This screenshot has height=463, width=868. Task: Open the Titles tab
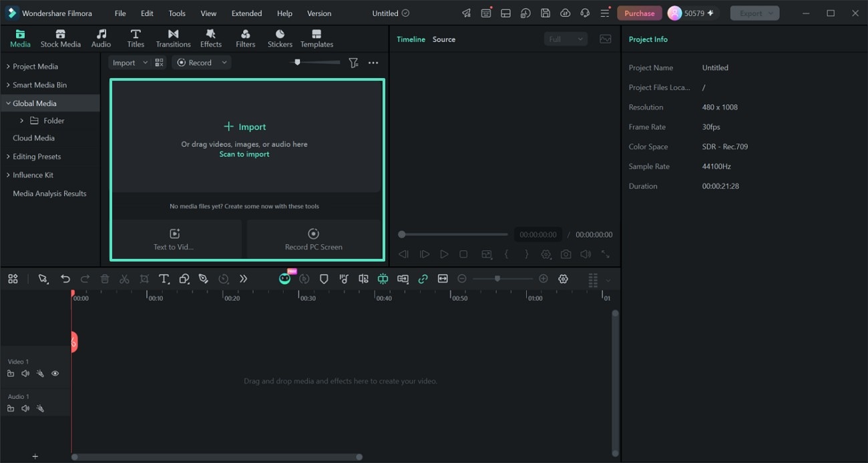point(136,39)
